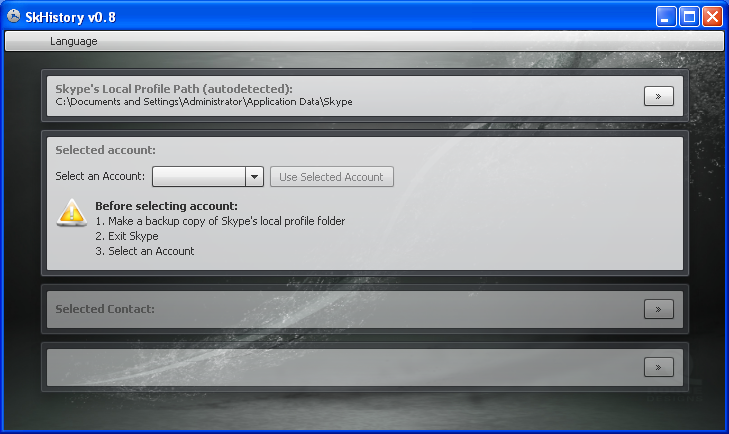Open the Select an Account dropdown arrow
This screenshot has width=729, height=434.
(x=254, y=177)
